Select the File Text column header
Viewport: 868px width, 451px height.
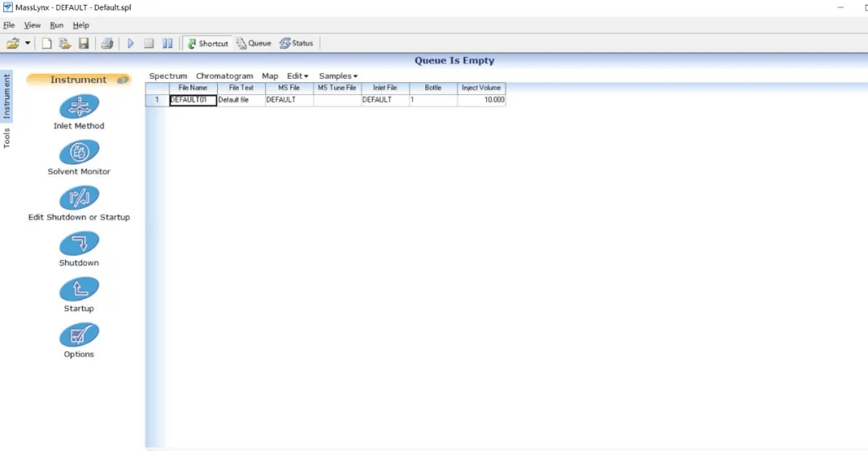click(x=241, y=88)
